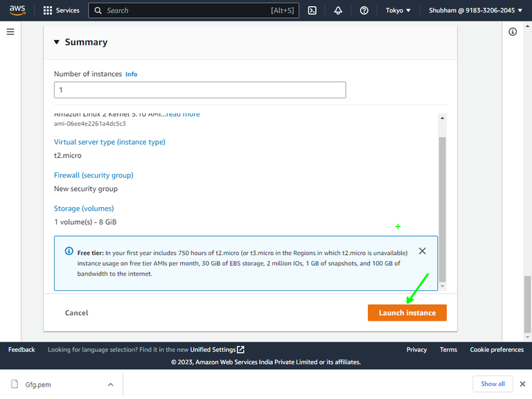
Task: Open Firewall (security group) link
Action: [94, 175]
